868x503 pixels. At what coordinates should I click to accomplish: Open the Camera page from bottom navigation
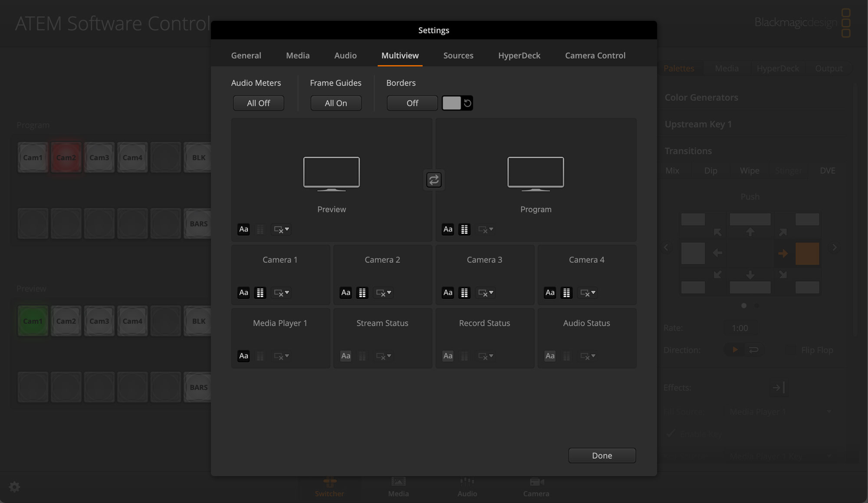536,487
